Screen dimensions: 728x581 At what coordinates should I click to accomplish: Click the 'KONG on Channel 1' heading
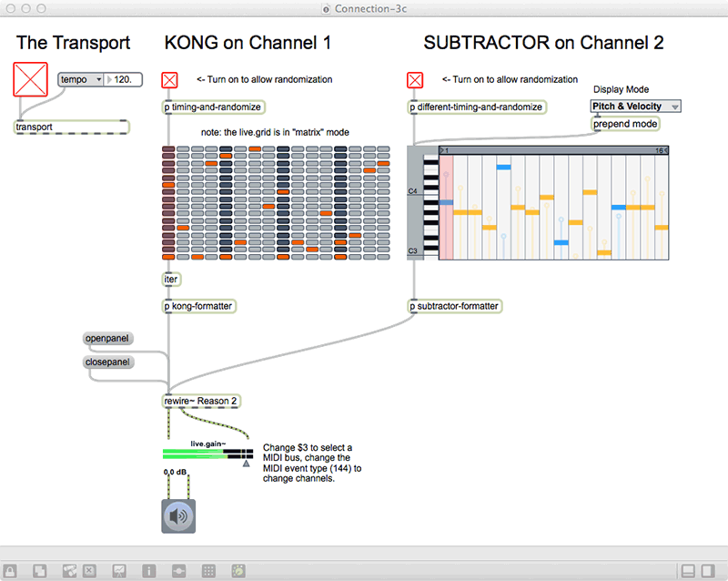pos(248,43)
